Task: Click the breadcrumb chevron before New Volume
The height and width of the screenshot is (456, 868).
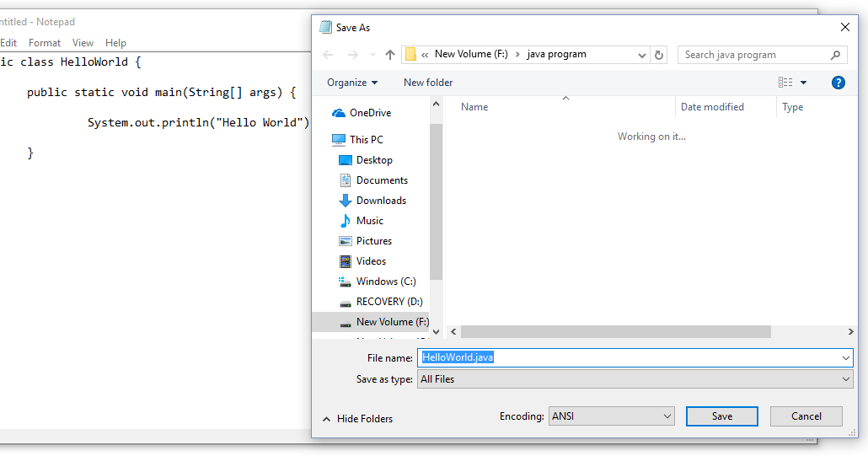Action: click(x=425, y=55)
